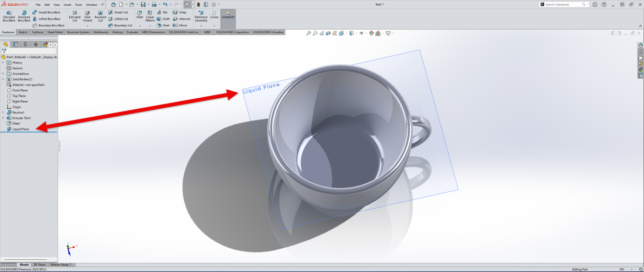
Task: Expand the Extrude-Thin1 feature node
Action: pyautogui.click(x=3, y=118)
